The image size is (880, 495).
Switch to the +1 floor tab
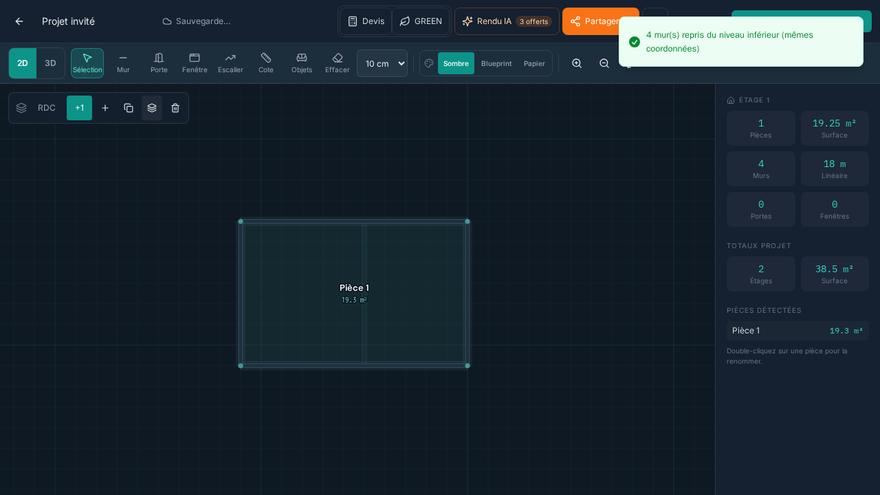(x=79, y=108)
